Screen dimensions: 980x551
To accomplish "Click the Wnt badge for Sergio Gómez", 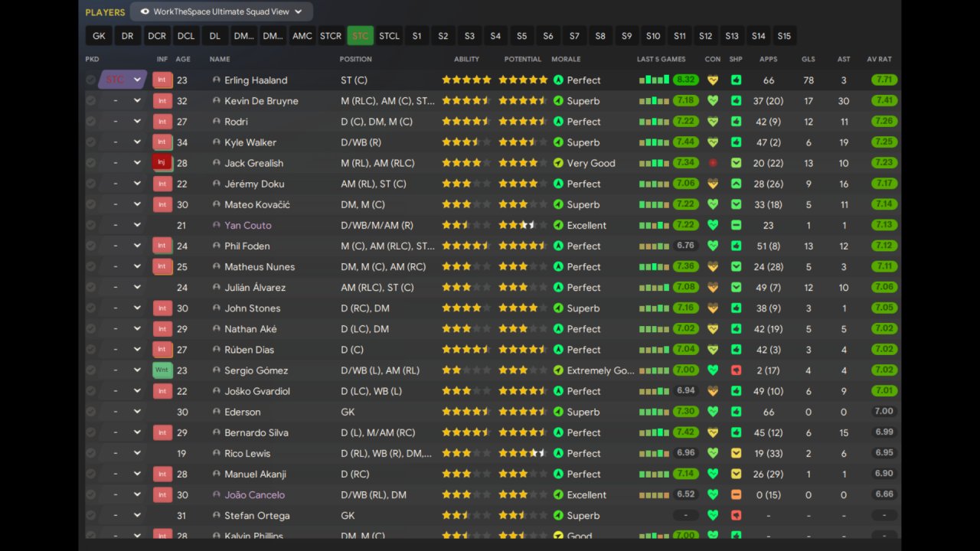I will 162,370.
